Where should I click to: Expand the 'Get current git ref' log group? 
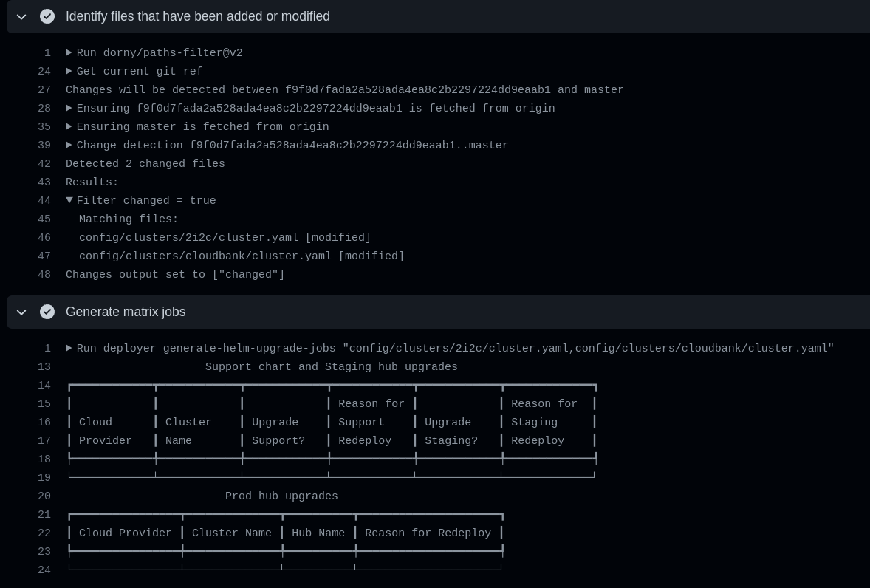click(x=69, y=72)
